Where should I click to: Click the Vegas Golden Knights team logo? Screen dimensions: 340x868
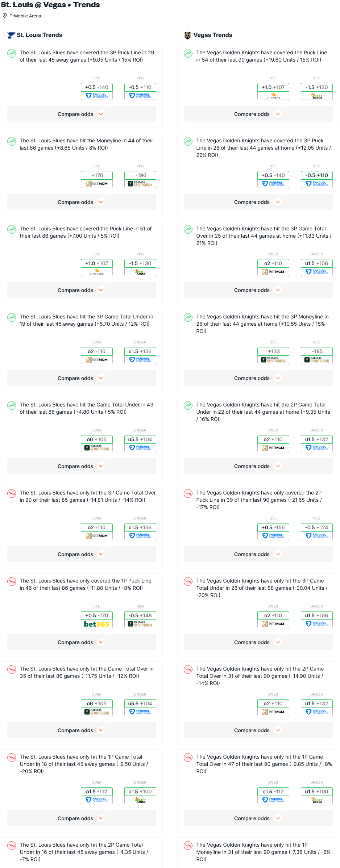click(187, 35)
